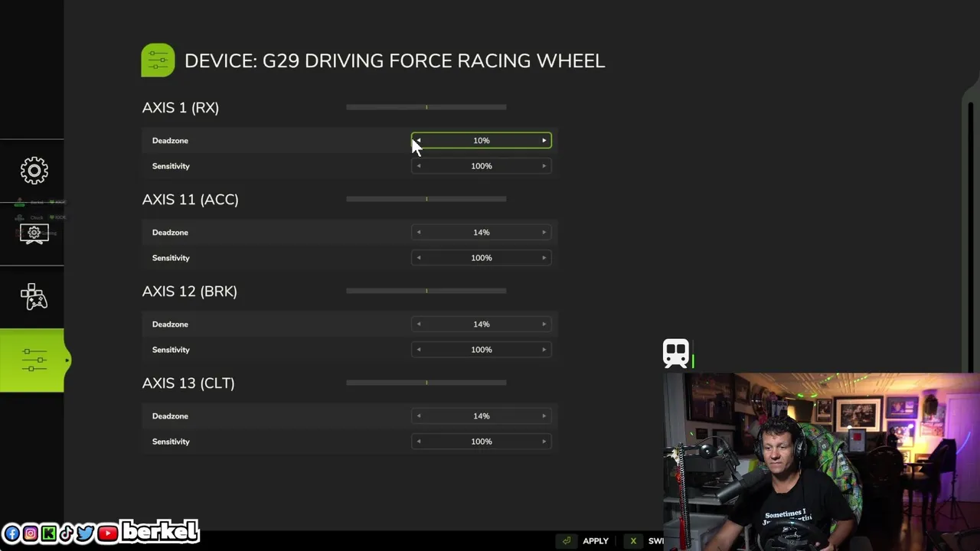Image resolution: width=980 pixels, height=551 pixels.
Task: Decrease Axis 11 (ACC) Sensitivity with left arrow
Action: click(418, 258)
